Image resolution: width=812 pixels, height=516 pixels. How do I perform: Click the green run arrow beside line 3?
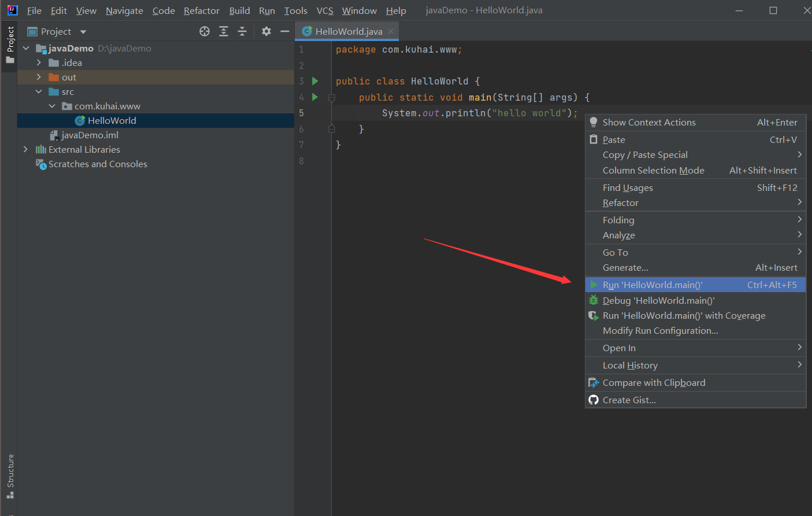tap(315, 81)
